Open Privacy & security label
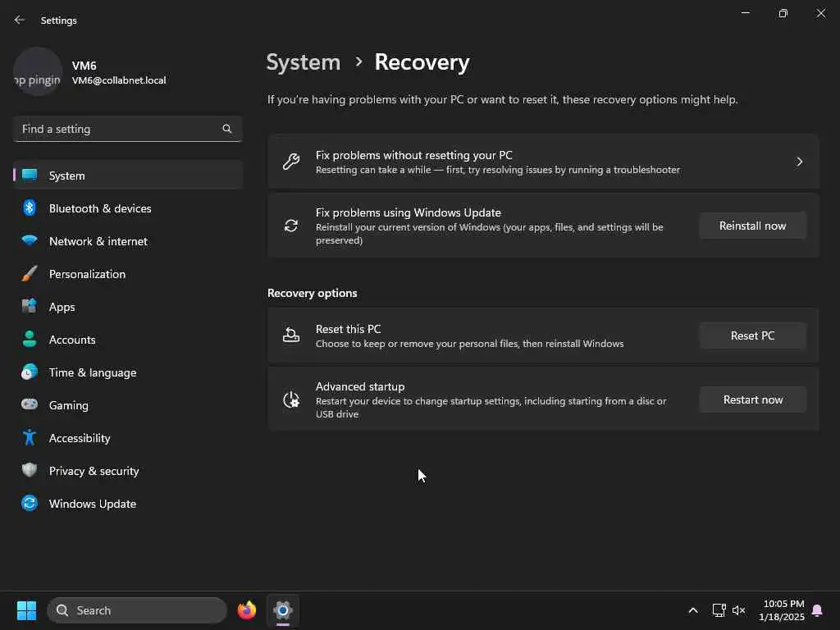The height and width of the screenshot is (630, 840). (x=94, y=471)
